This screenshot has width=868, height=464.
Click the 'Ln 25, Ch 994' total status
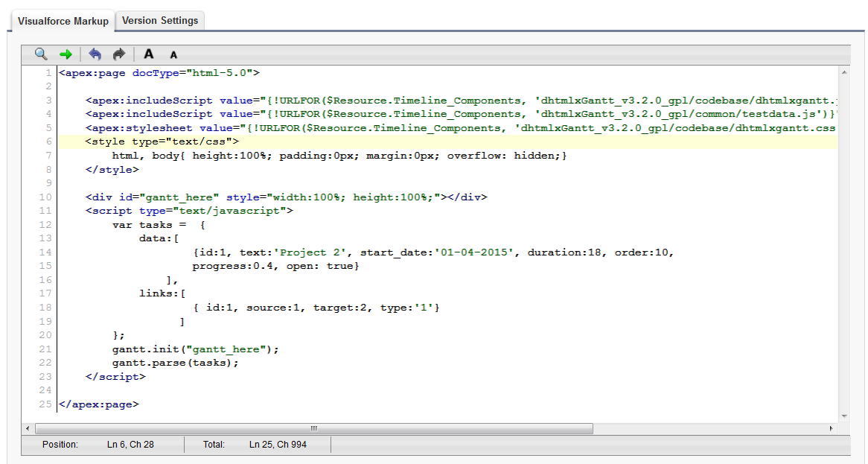pyautogui.click(x=278, y=444)
